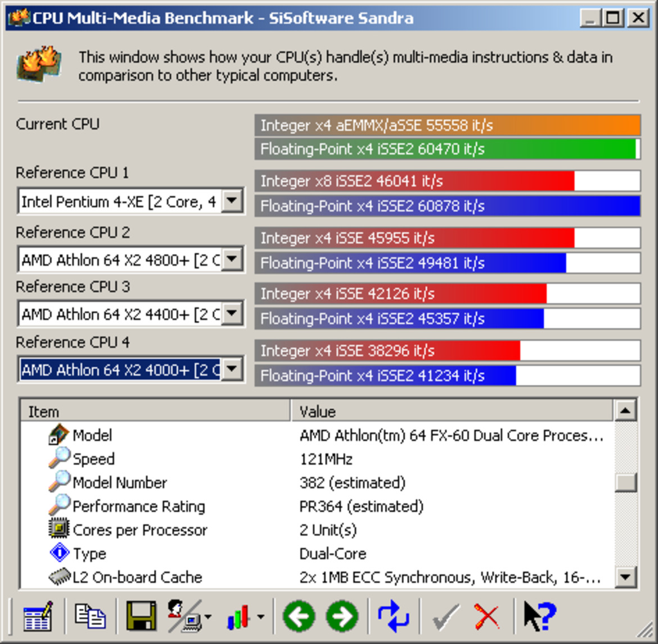Select the AMD Athlon(tm) 64 FX-60 value

(452, 435)
